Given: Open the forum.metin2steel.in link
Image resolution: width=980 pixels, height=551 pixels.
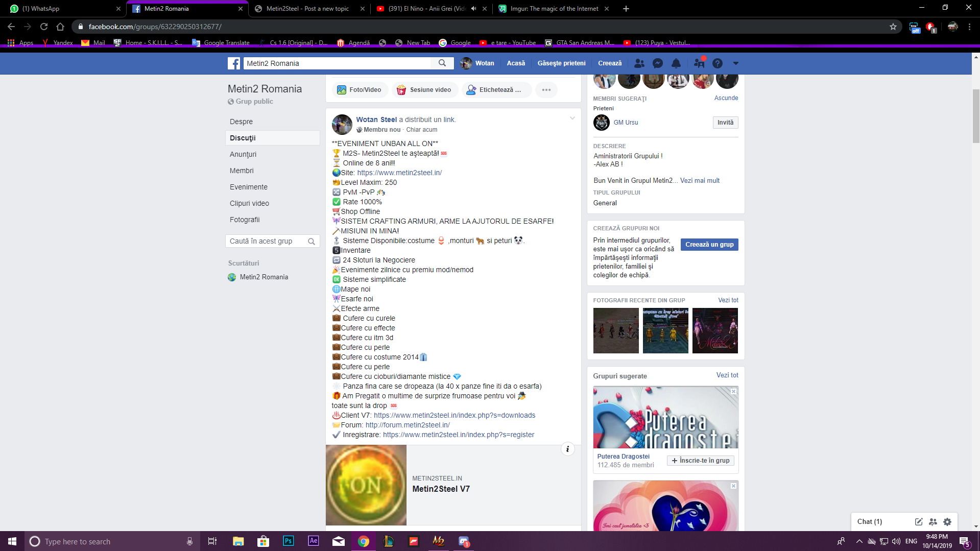Looking at the screenshot, I should coord(408,425).
